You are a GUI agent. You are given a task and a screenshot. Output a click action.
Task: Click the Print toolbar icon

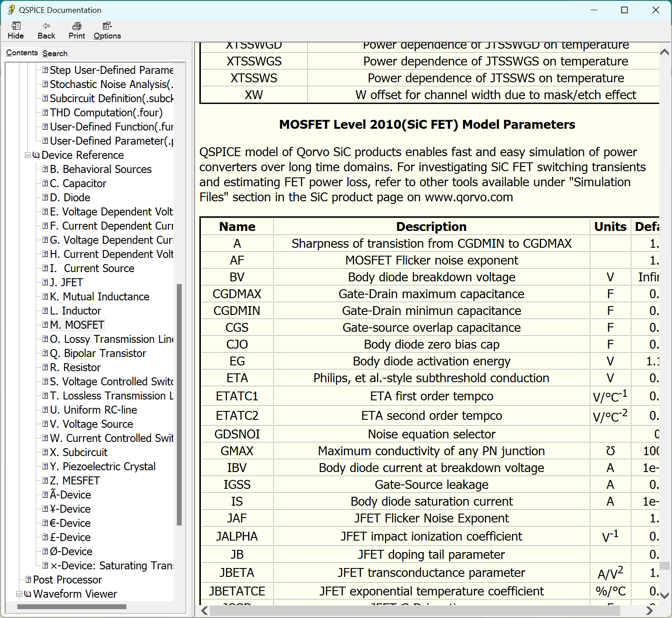coord(77,31)
